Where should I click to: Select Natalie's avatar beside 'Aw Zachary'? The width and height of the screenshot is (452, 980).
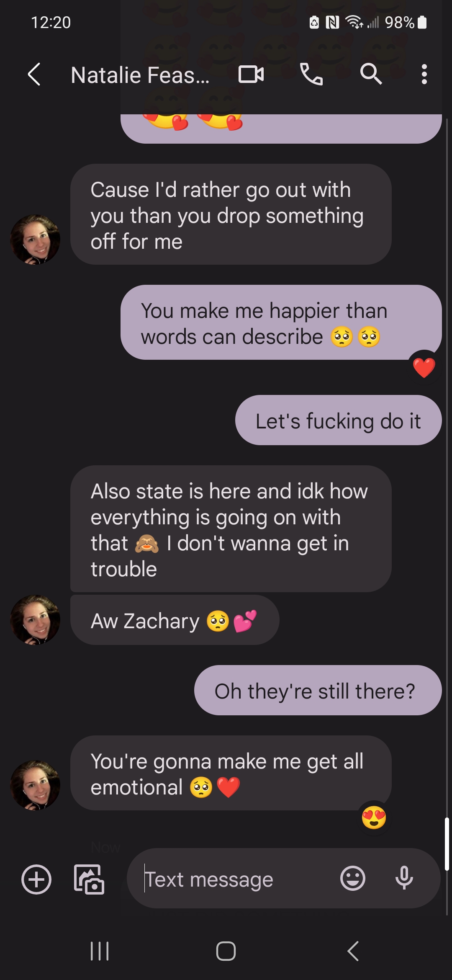[35, 620]
